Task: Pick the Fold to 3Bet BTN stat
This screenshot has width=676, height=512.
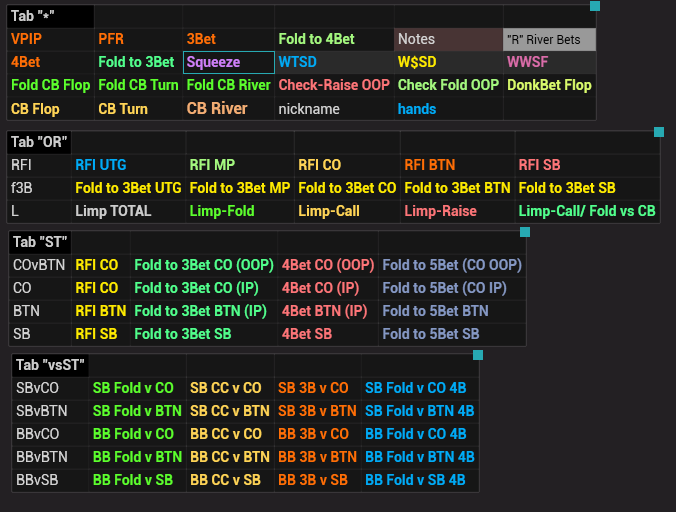Action: (457, 187)
